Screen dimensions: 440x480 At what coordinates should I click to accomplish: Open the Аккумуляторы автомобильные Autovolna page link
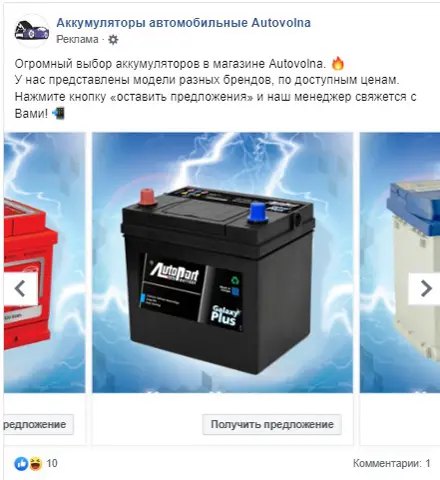[183, 23]
